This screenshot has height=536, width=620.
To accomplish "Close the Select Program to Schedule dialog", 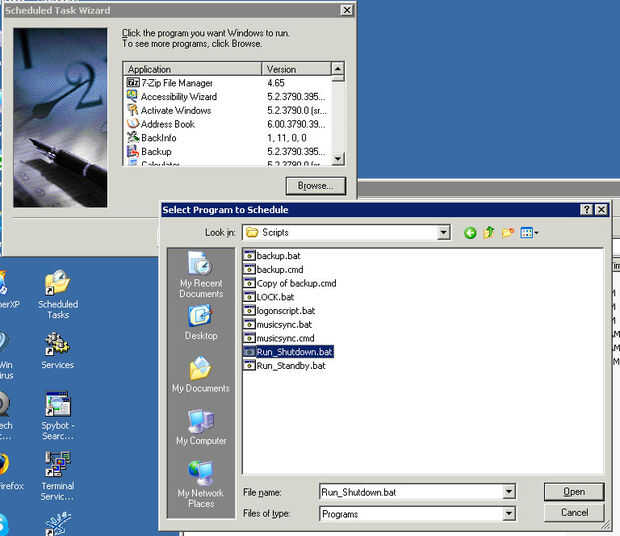I will (x=601, y=209).
